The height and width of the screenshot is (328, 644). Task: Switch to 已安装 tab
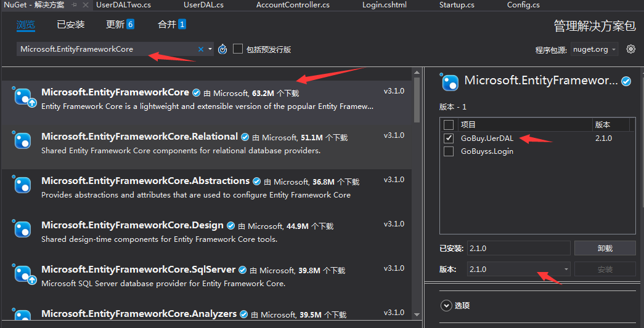coord(71,25)
